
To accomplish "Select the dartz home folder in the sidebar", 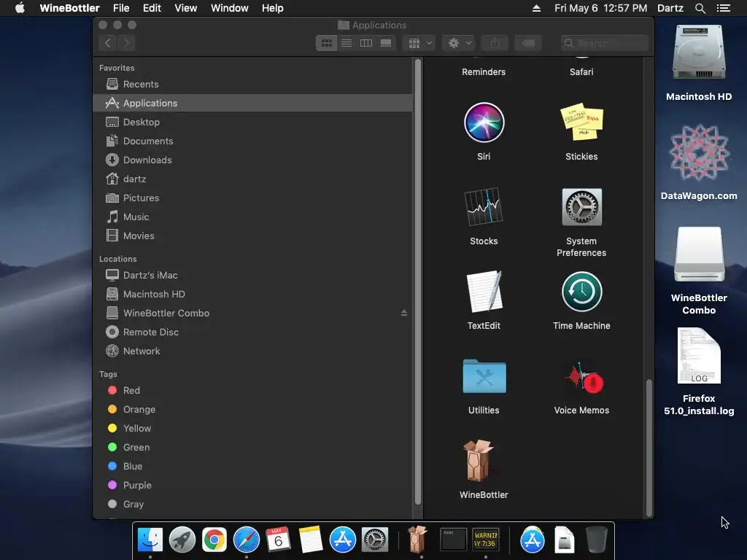I will click(253, 179).
